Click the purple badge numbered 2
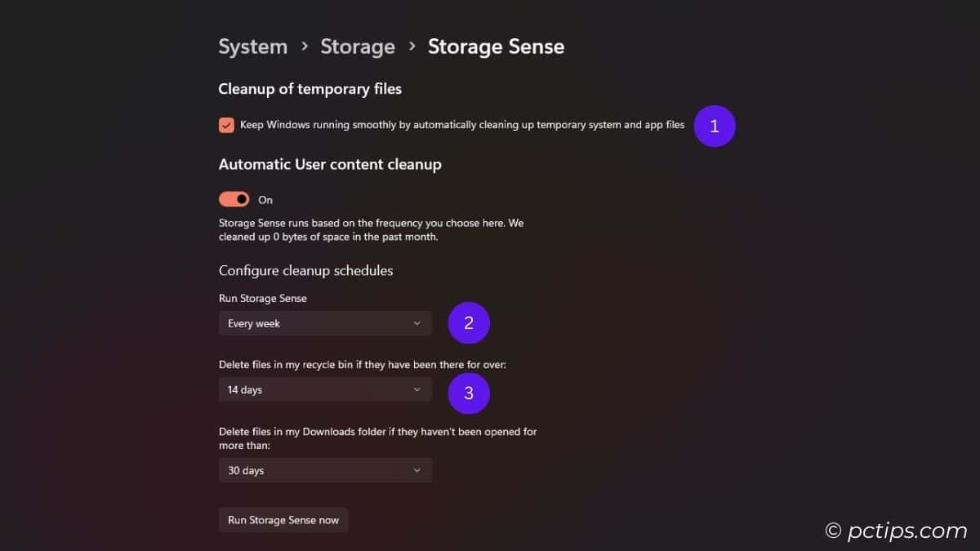 click(x=469, y=322)
